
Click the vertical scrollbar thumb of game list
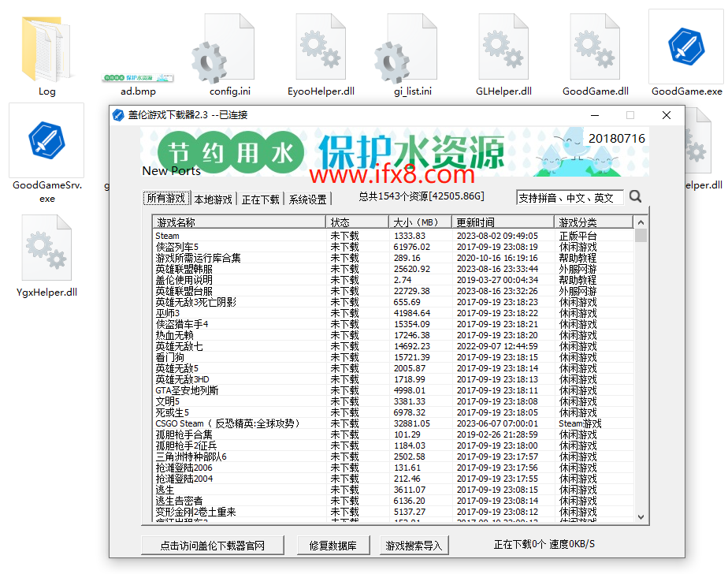coord(641,235)
